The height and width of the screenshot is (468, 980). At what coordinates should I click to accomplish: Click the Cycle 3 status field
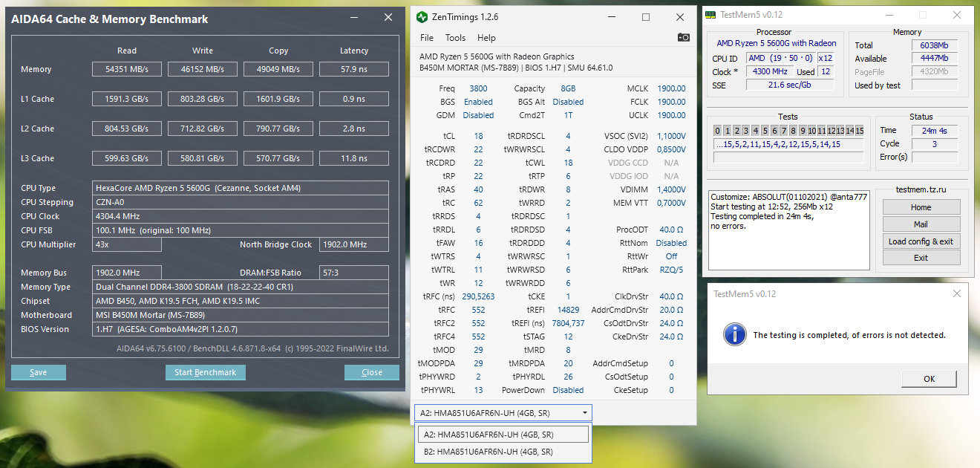[x=935, y=143]
